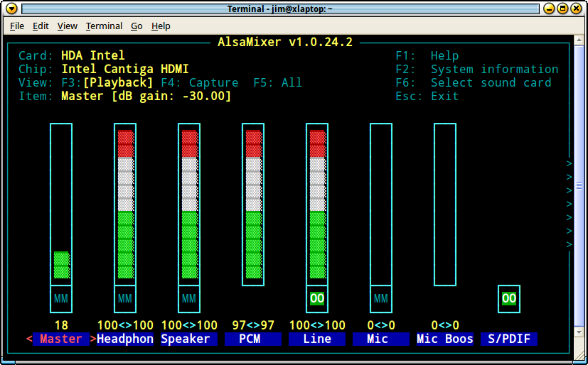Click the F4: Capture view option
This screenshot has height=365, width=588.
tap(200, 82)
